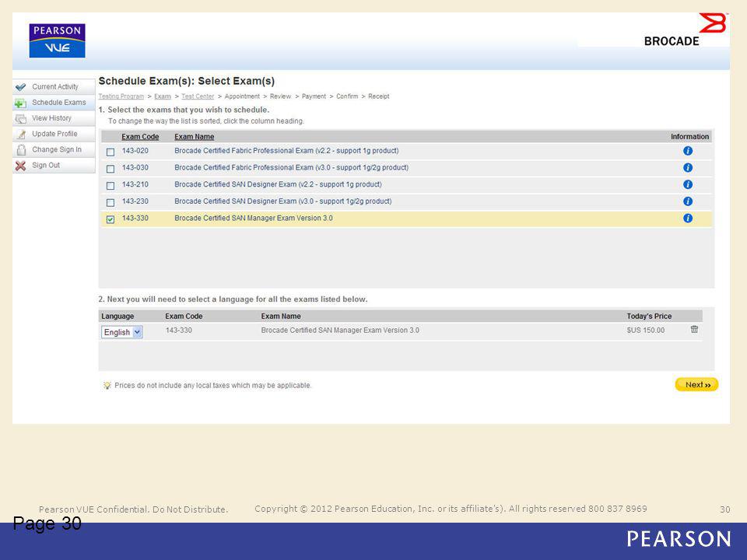The image size is (747, 560).
Task: Click Brocade Certified Fabric Professional Exam v2.2 name
Action: click(286, 150)
